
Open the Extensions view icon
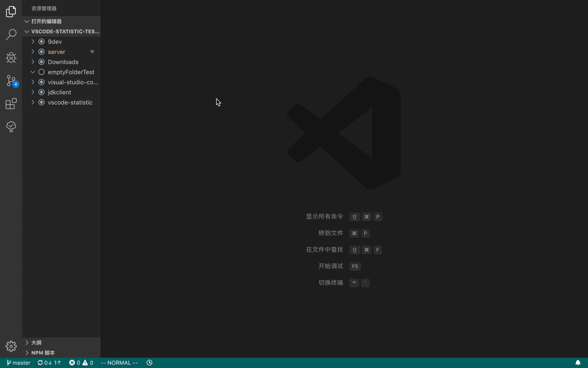[x=11, y=103]
